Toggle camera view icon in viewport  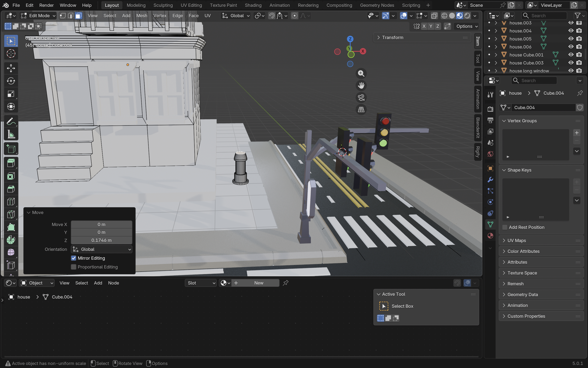tap(361, 98)
